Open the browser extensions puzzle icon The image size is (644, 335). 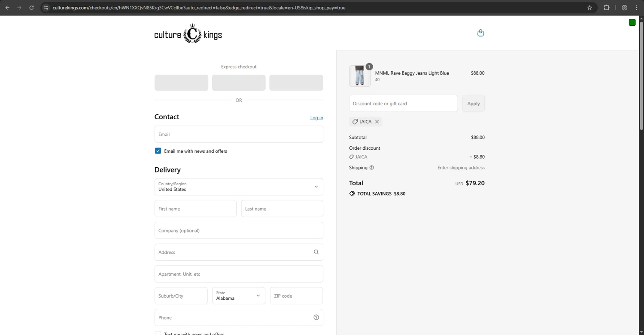coord(607,8)
